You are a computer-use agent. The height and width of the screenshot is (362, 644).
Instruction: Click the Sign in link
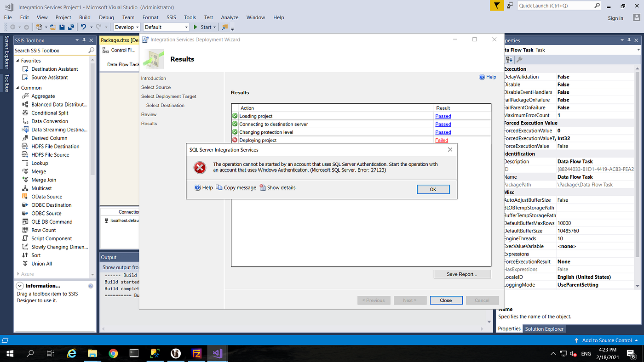tap(615, 18)
